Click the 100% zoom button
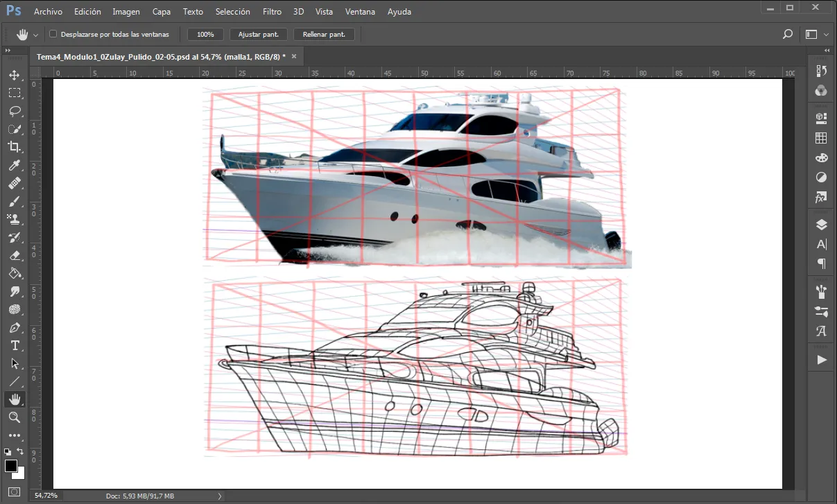The image size is (837, 504). [205, 34]
